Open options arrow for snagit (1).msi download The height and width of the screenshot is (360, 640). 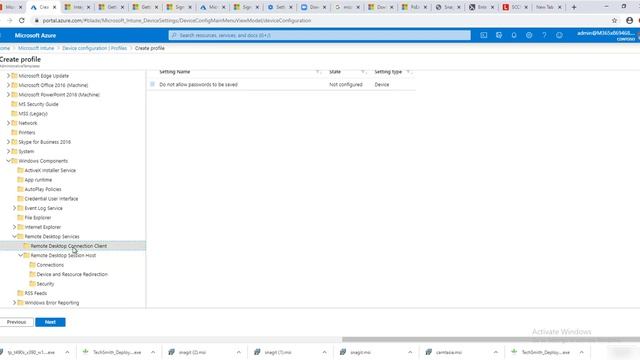coord(324,352)
